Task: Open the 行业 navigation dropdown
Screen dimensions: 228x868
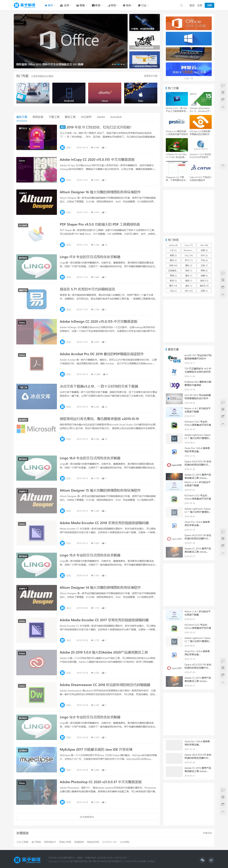Action: click(143, 5)
